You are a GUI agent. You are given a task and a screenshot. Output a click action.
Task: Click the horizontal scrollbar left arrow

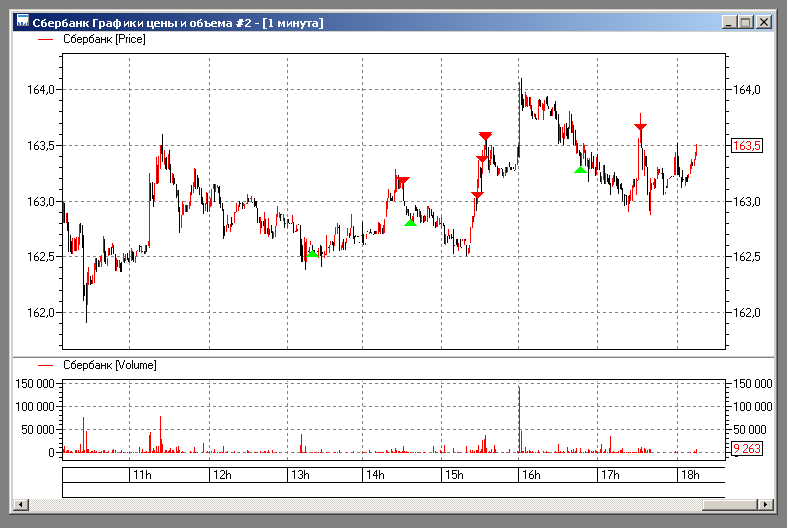point(20,504)
